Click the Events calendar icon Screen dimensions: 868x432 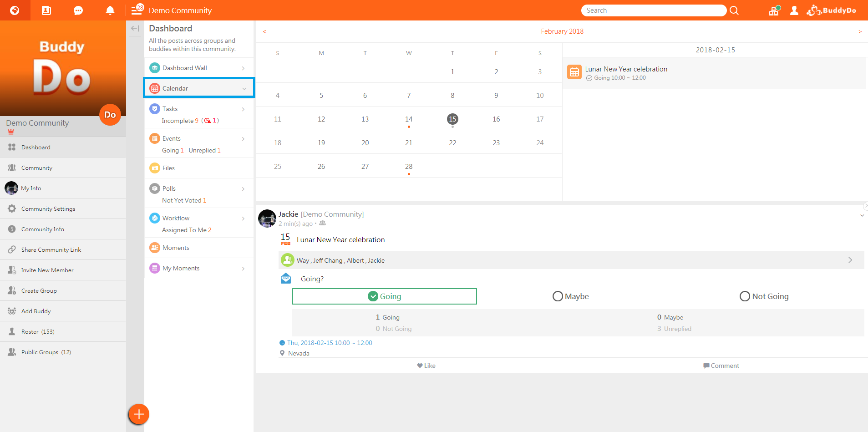(x=155, y=138)
